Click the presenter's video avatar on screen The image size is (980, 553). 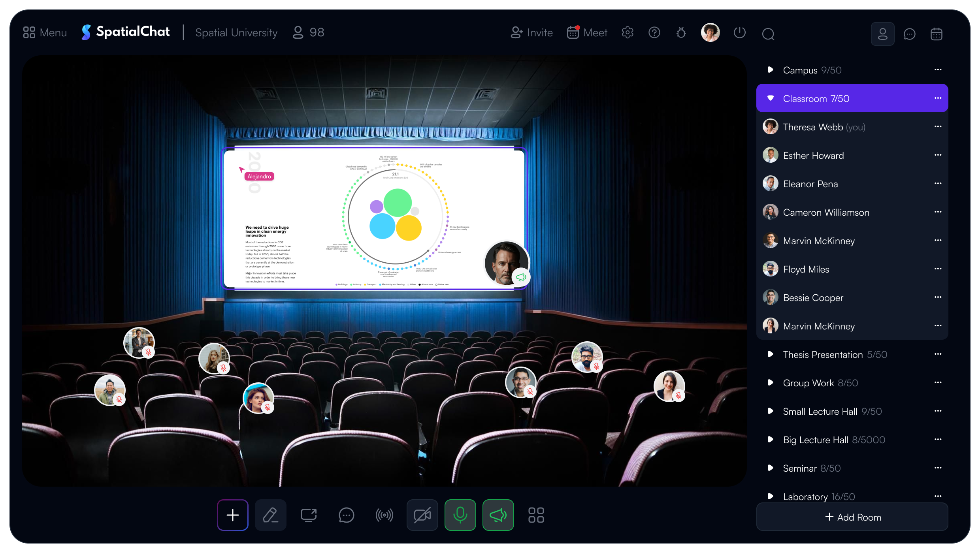(507, 263)
